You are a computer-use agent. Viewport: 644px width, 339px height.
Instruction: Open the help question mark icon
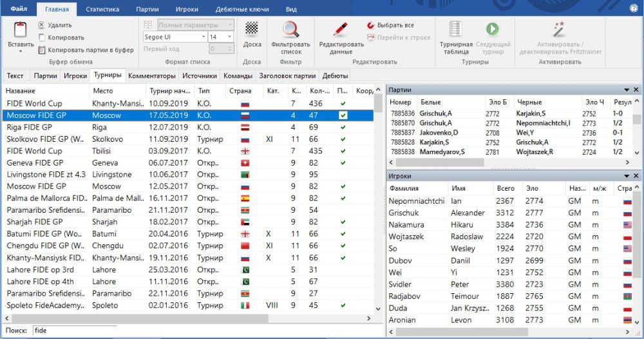pos(634,8)
